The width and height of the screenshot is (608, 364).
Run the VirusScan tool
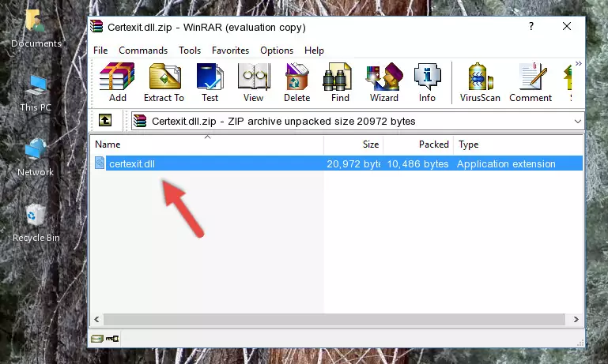tap(480, 82)
